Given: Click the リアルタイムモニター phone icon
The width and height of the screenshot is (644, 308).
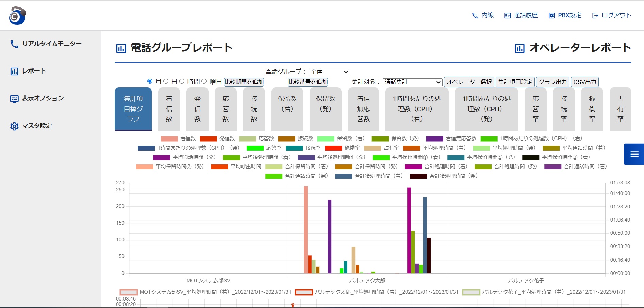Looking at the screenshot, I should point(14,44).
